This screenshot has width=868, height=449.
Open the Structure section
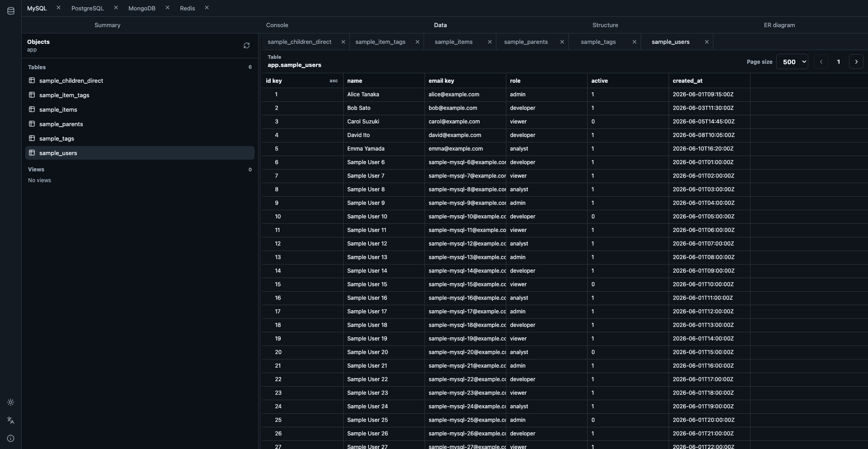[605, 25]
